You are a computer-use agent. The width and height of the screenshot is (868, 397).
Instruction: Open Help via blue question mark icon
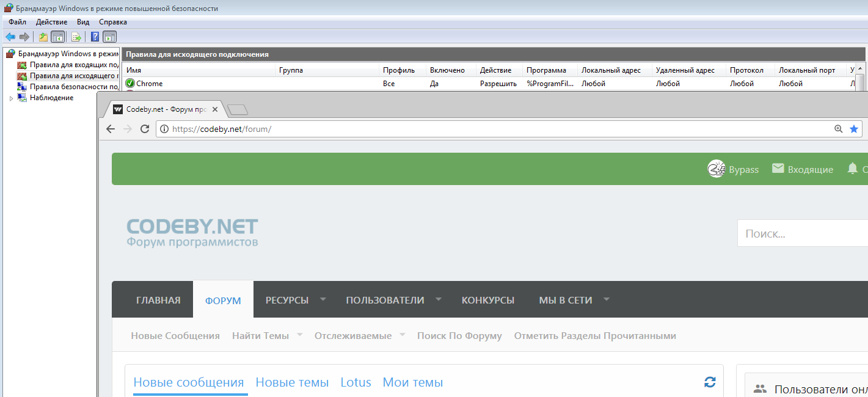pyautogui.click(x=95, y=37)
